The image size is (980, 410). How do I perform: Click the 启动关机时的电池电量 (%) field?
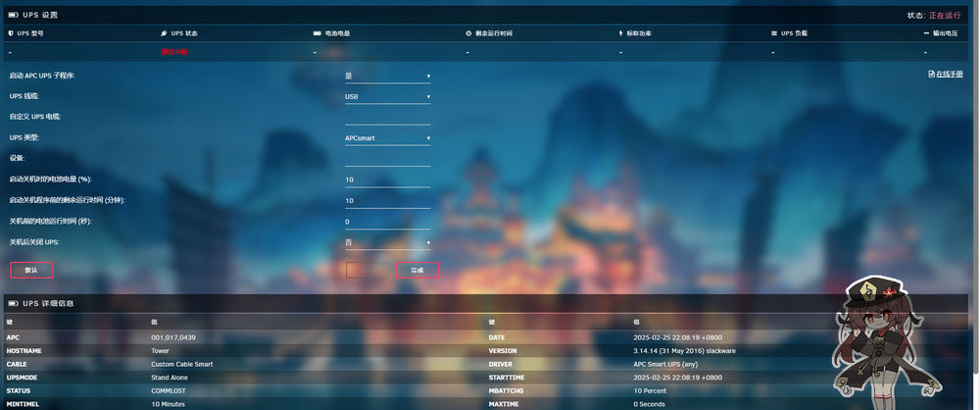[x=387, y=179]
